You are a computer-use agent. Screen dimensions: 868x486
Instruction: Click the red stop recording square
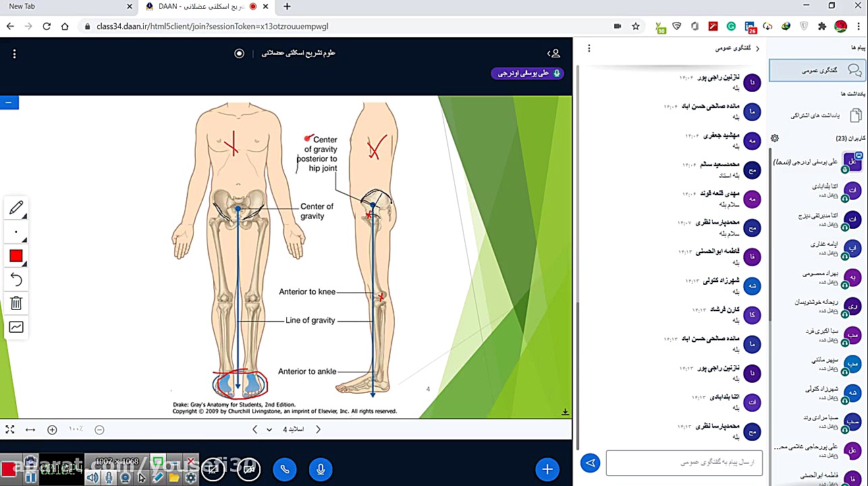tap(8, 469)
